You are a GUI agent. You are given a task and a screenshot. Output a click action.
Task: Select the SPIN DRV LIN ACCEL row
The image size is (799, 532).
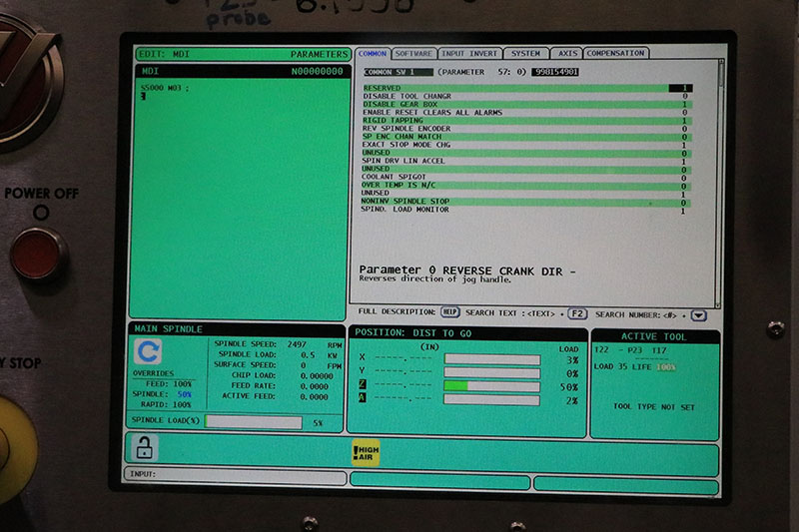526,161
